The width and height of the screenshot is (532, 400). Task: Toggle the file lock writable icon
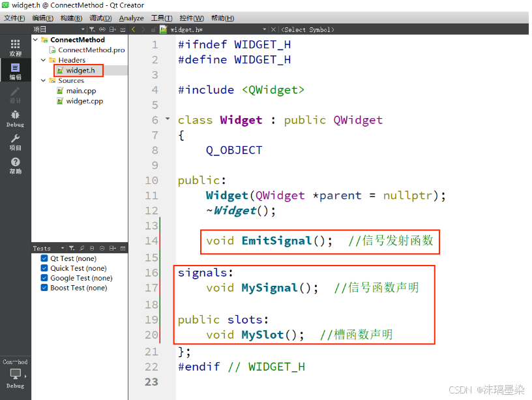coord(153,29)
